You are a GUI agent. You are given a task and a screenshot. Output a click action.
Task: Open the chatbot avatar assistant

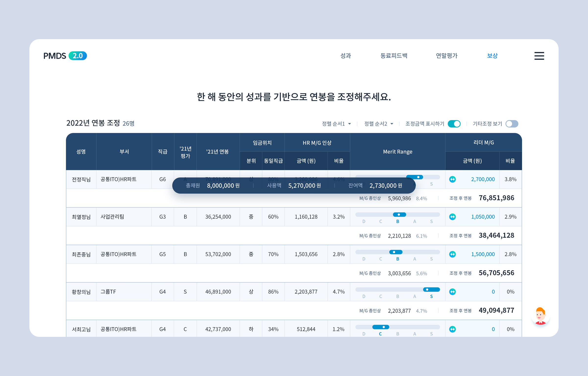540,316
